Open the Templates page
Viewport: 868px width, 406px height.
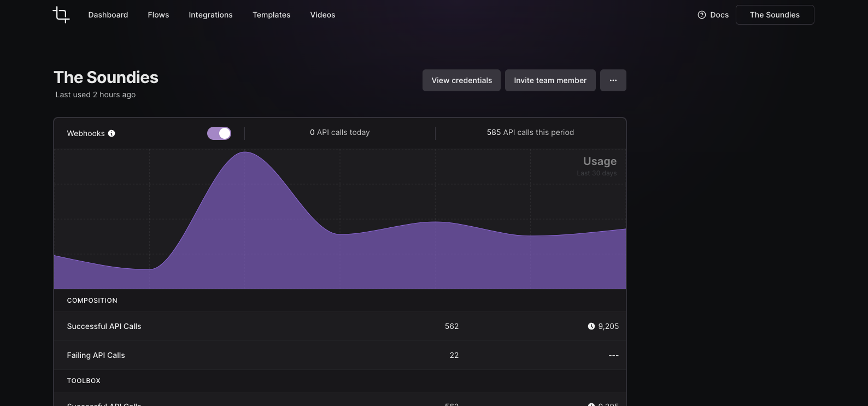[272, 15]
